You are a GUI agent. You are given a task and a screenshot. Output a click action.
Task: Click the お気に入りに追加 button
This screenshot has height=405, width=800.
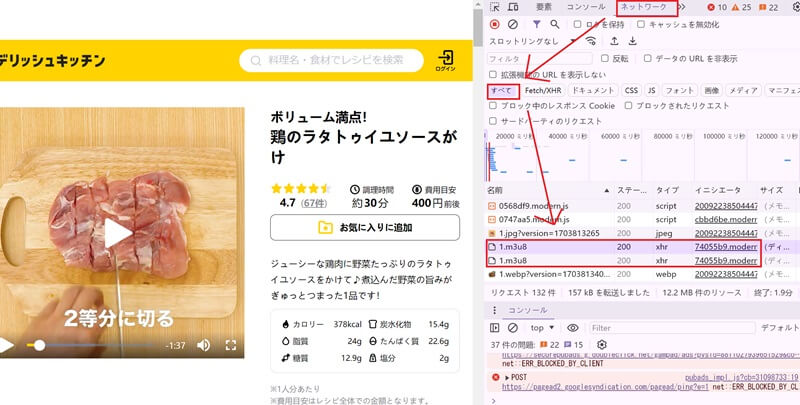(x=365, y=227)
